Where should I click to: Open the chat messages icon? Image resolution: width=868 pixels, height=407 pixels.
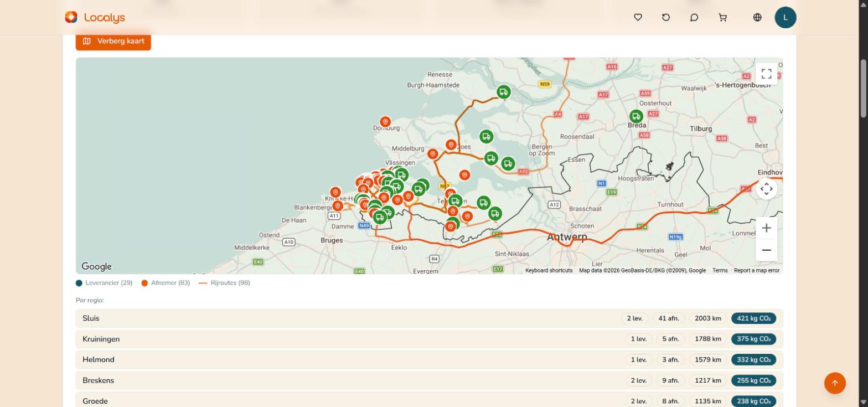coord(694,18)
